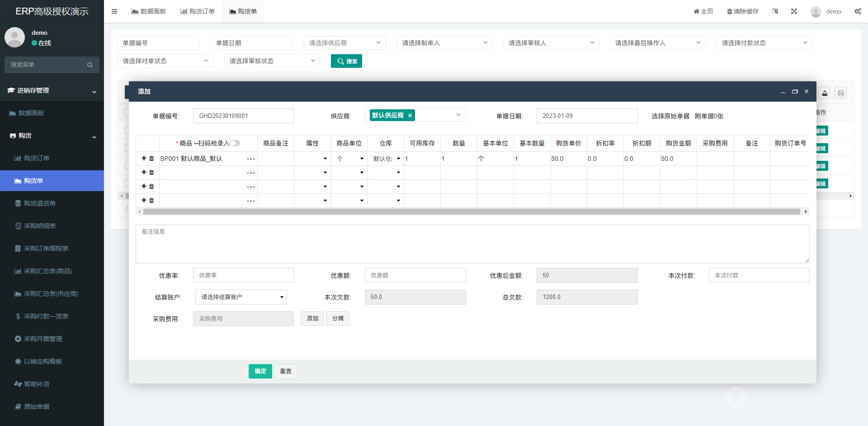Click the print icon behind dialog

[840, 93]
